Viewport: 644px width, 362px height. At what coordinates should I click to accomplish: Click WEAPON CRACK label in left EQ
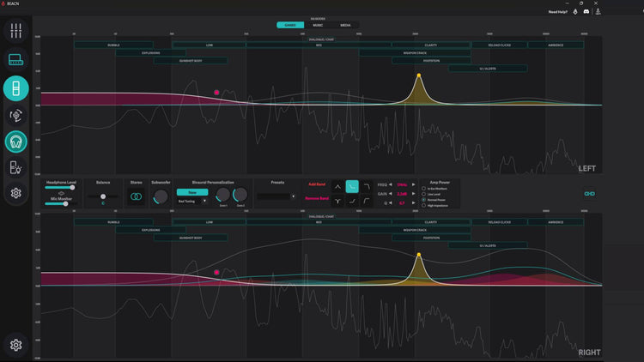click(415, 53)
